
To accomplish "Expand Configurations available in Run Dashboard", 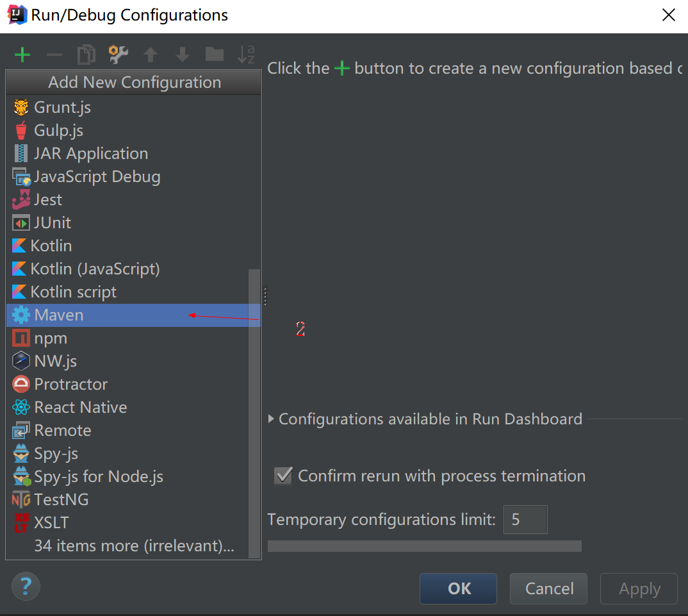I will 271,419.
